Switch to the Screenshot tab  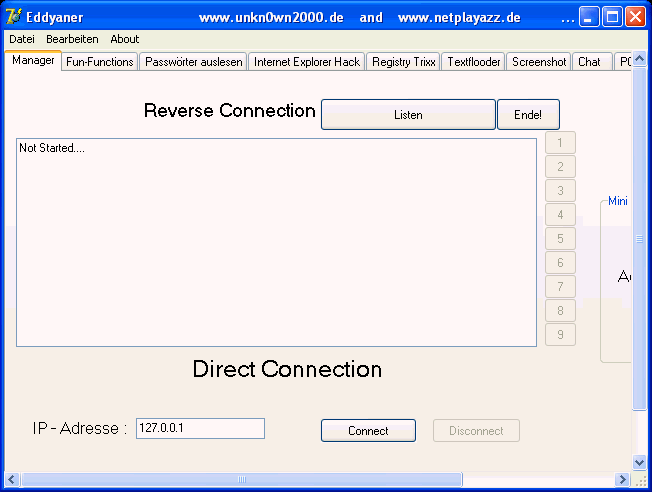click(539, 62)
